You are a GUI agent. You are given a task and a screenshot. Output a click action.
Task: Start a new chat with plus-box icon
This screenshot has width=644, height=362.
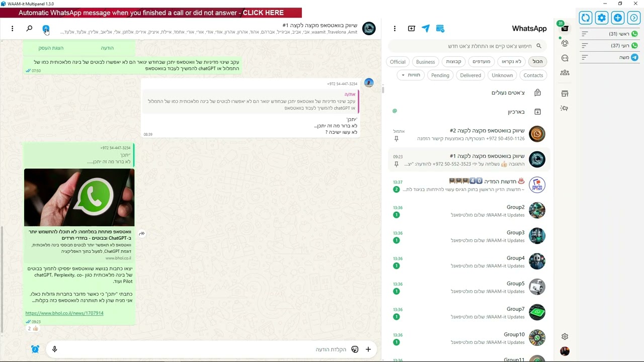[x=411, y=29]
